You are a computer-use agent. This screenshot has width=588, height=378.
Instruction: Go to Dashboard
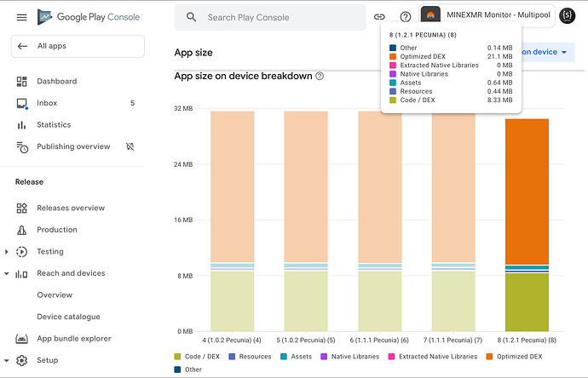(x=56, y=81)
